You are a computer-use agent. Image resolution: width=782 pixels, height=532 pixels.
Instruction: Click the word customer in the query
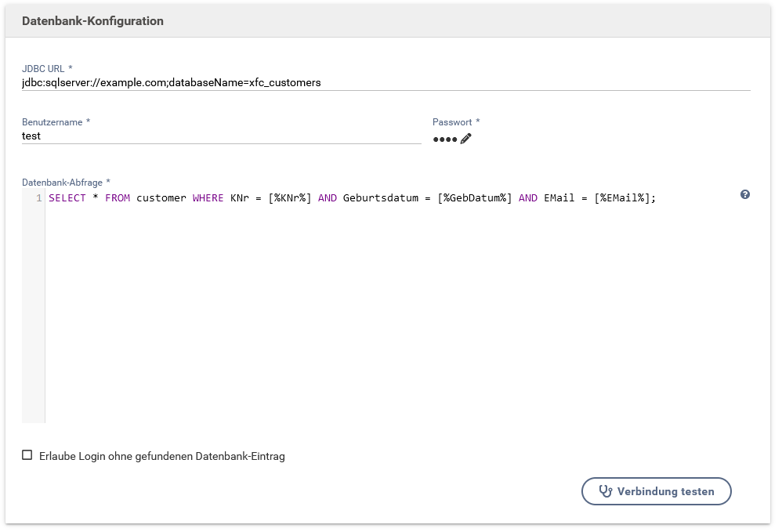(x=161, y=198)
